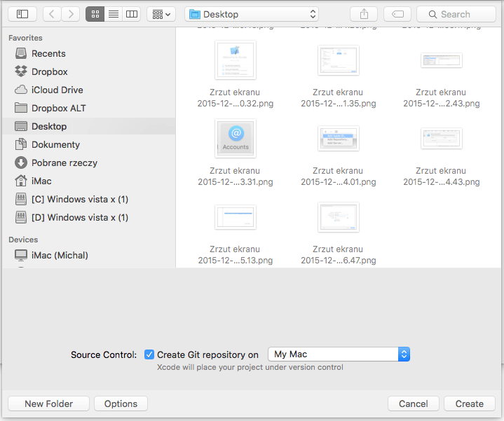Click the back navigation arrow
504x421 pixels.
point(53,14)
